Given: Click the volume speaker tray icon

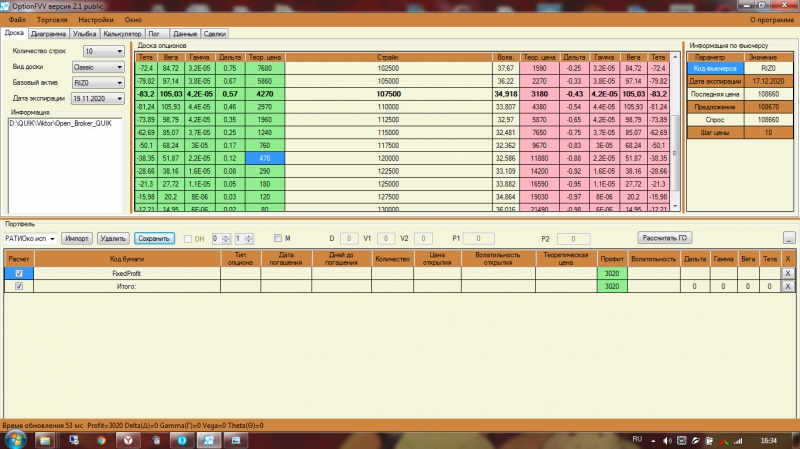Looking at the screenshot, I should [x=667, y=440].
